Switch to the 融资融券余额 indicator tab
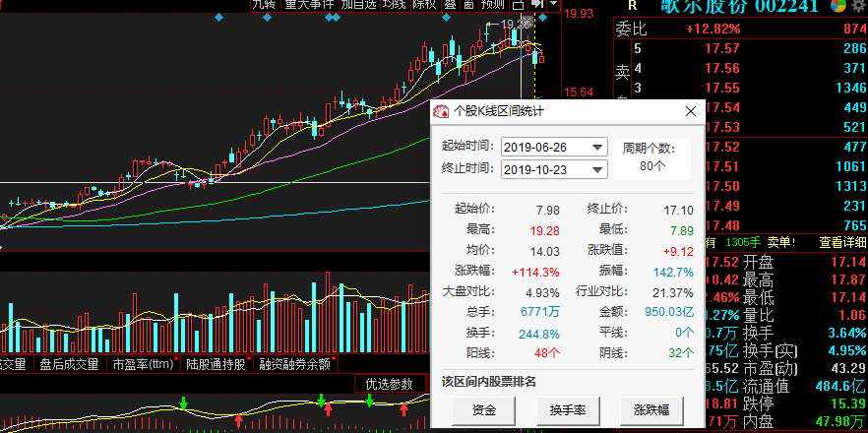Viewport: 868px width, 433px height. (294, 364)
